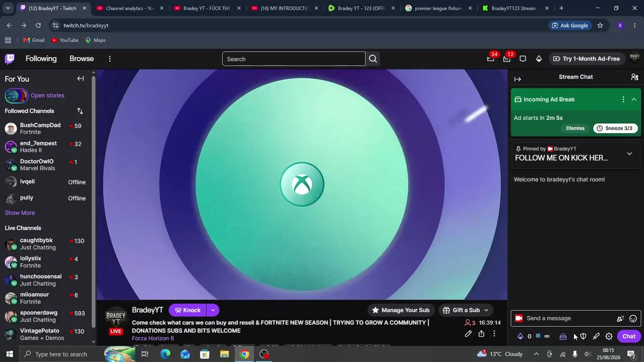Image resolution: width=644 pixels, height=362 pixels.
Task: Open stream more options below video
Action: coord(494,334)
